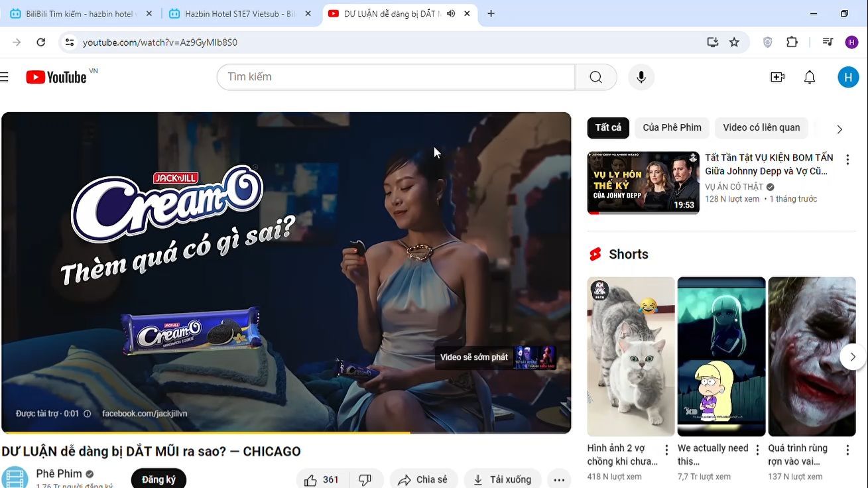
Task: Select the 'Của Phê Phim' filter chip
Action: (672, 127)
